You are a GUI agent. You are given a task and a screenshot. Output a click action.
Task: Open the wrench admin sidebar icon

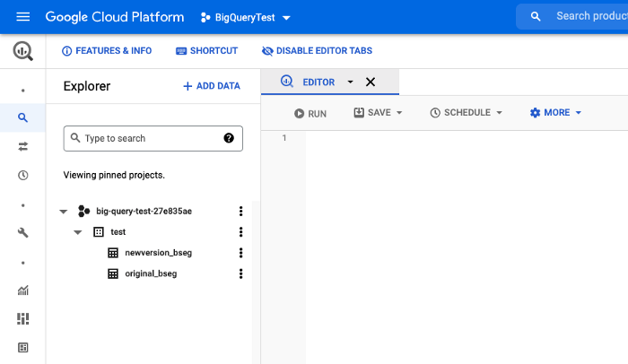coord(22,232)
